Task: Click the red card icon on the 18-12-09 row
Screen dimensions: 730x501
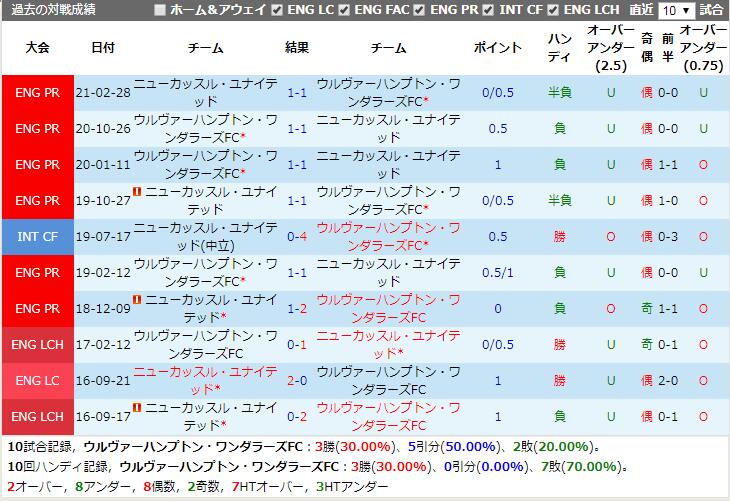Action: (137, 299)
